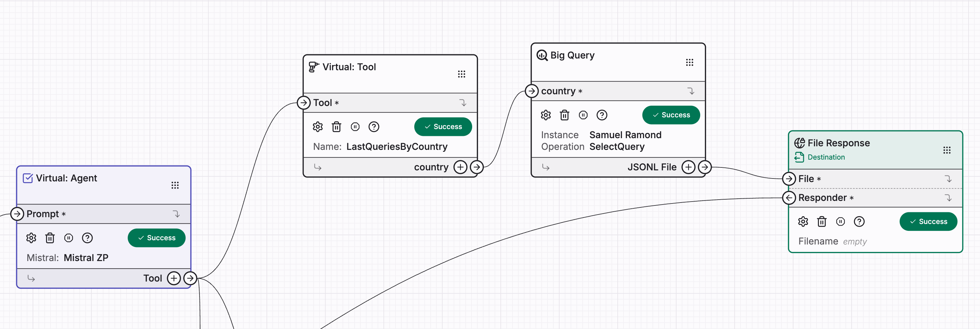Expand the country input row on Big Query
The image size is (980, 329).
click(691, 91)
